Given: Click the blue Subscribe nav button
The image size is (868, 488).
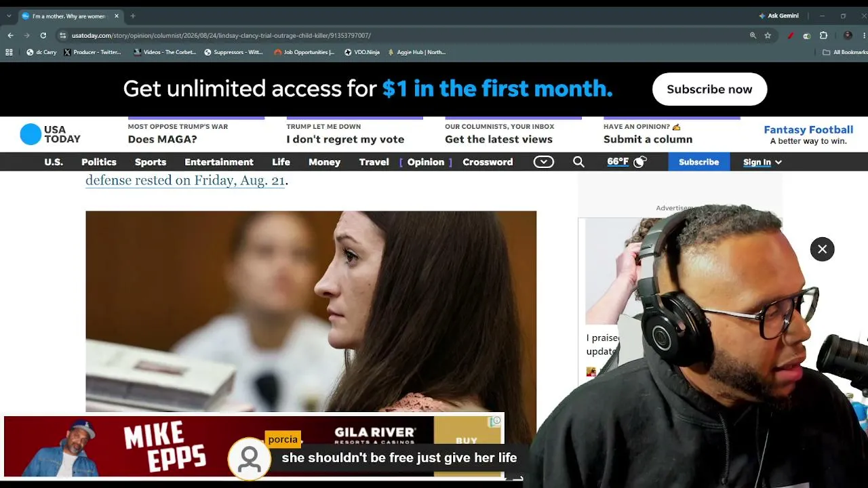Looking at the screenshot, I should [x=698, y=162].
